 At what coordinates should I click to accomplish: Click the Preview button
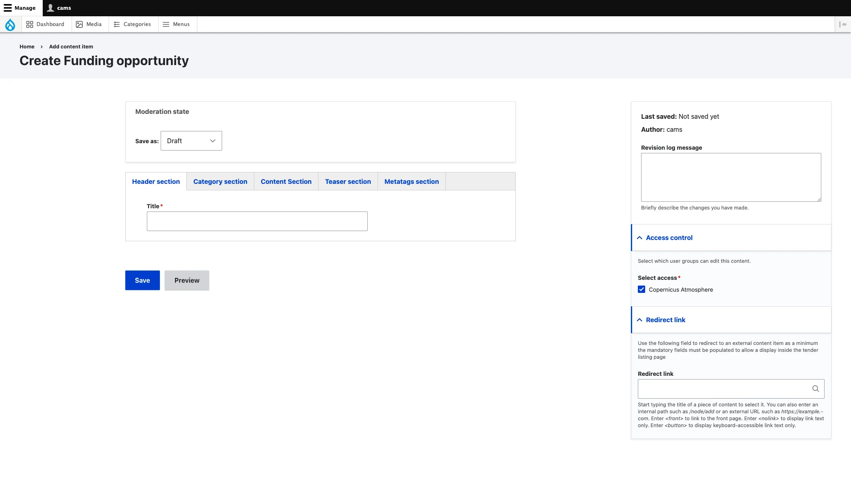187,280
